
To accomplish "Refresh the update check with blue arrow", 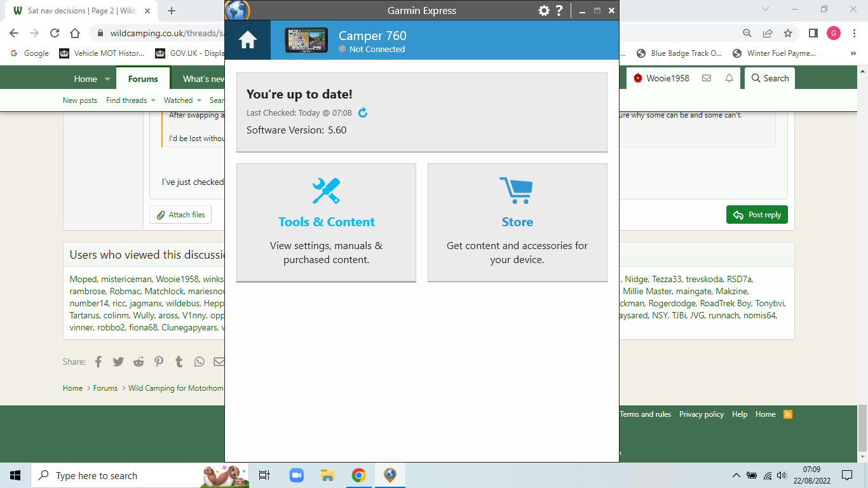I will pos(363,113).
